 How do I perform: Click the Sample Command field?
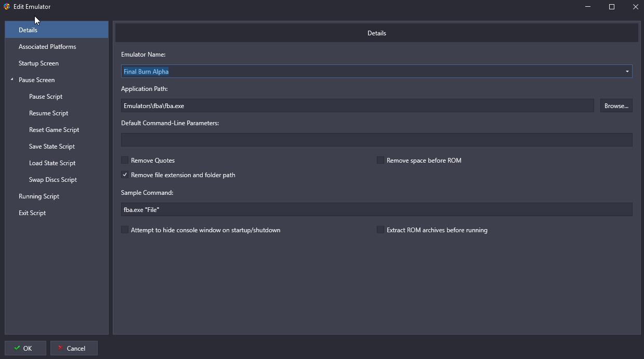coord(377,209)
